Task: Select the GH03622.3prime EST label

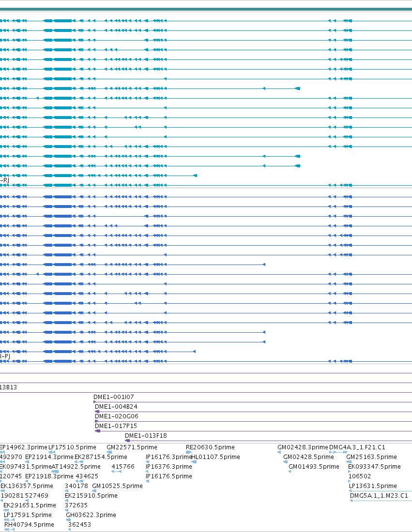Action: (x=91, y=515)
